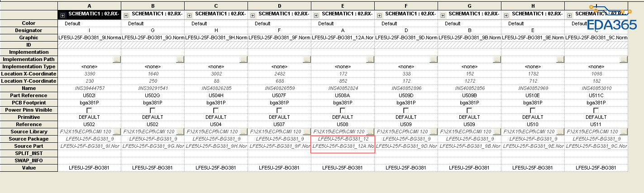Click the X-Coordinate cell 3390
Image resolution: width=644 pixels, height=193 pixels.
89,74
